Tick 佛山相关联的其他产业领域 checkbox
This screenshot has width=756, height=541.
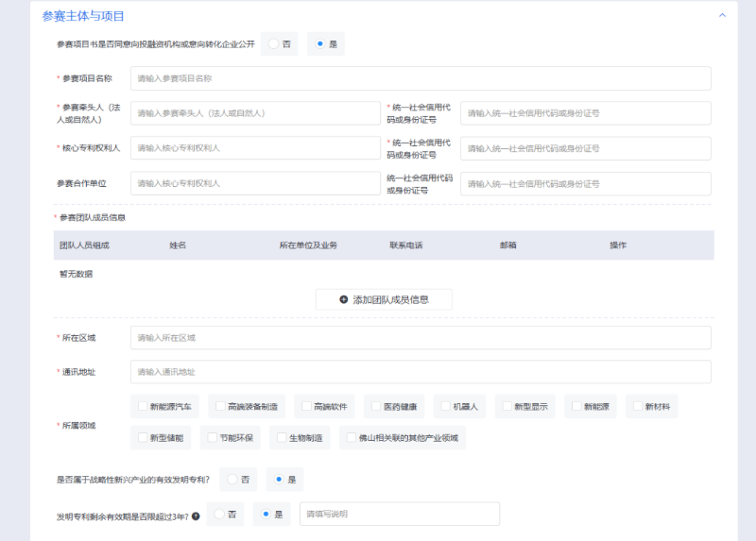coord(350,438)
